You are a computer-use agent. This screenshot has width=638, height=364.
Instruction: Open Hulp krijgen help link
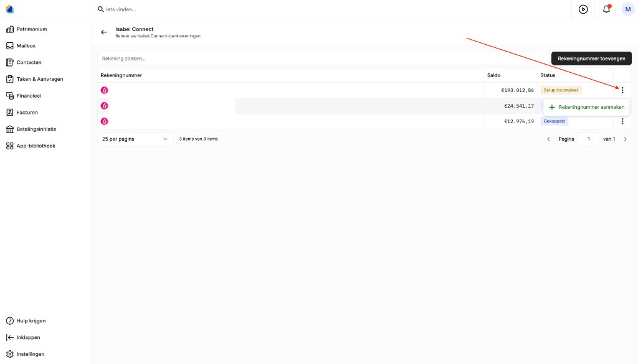tap(31, 321)
